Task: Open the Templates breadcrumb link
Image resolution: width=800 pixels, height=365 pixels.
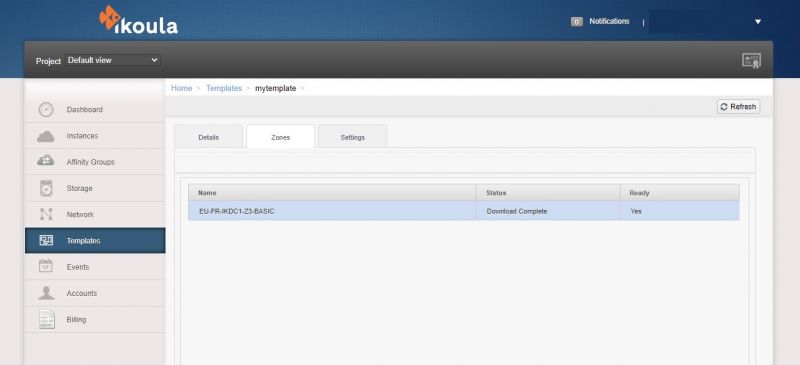Action: tap(224, 88)
